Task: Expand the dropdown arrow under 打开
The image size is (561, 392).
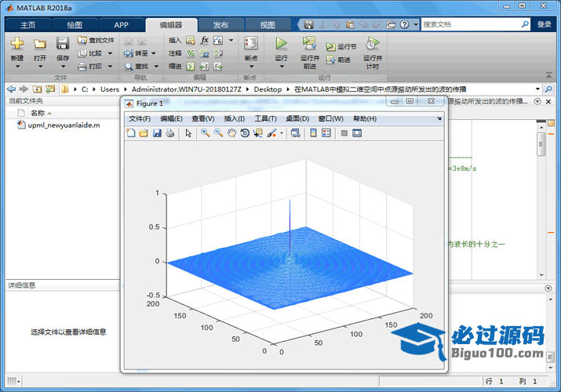Action: point(40,67)
